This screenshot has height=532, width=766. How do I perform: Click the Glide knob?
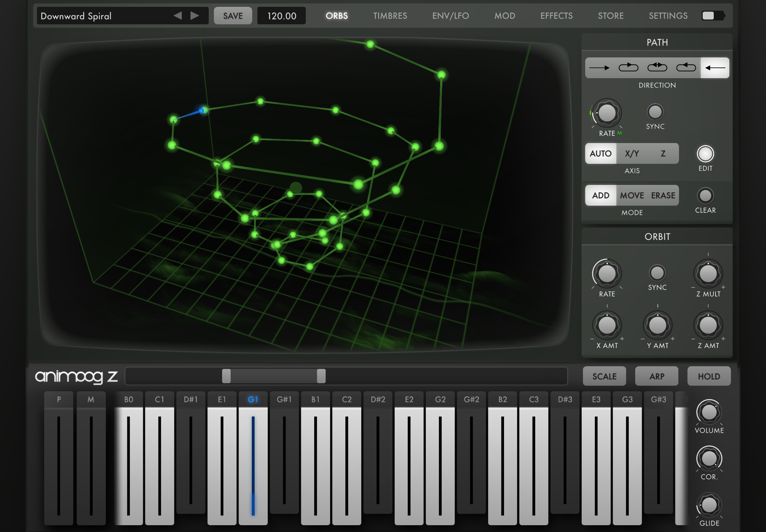coord(709,505)
